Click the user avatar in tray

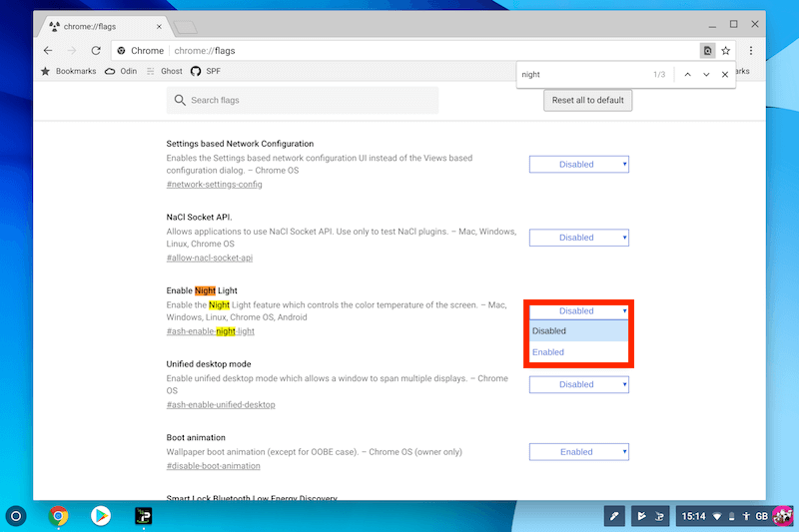point(782,516)
